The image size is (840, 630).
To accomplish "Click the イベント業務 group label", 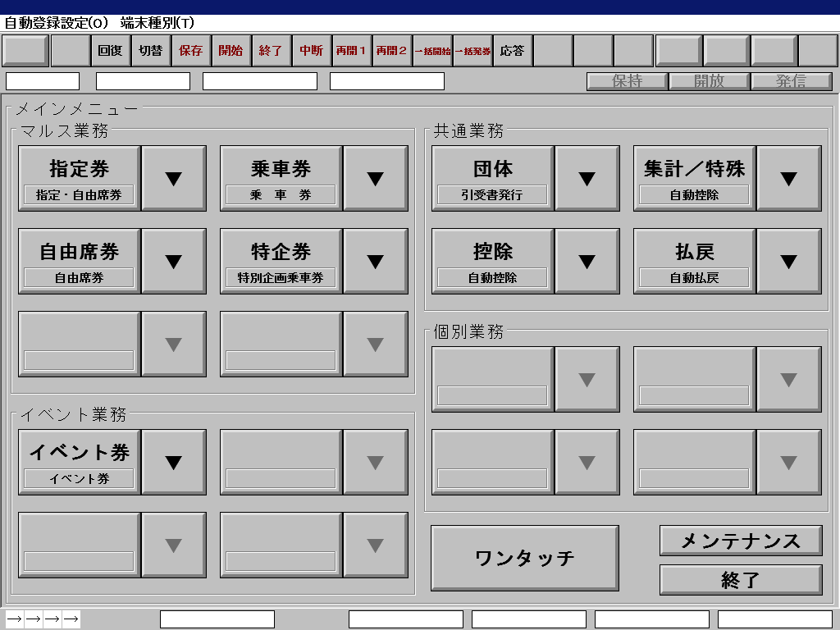I will tap(73, 414).
